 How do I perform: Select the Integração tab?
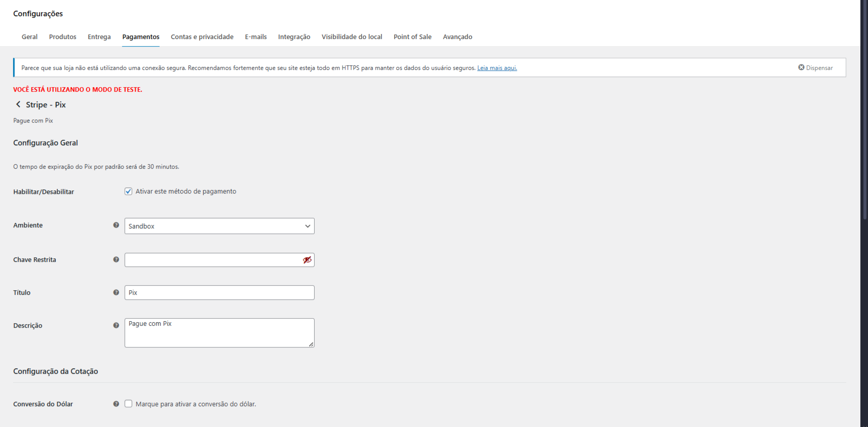(x=294, y=37)
